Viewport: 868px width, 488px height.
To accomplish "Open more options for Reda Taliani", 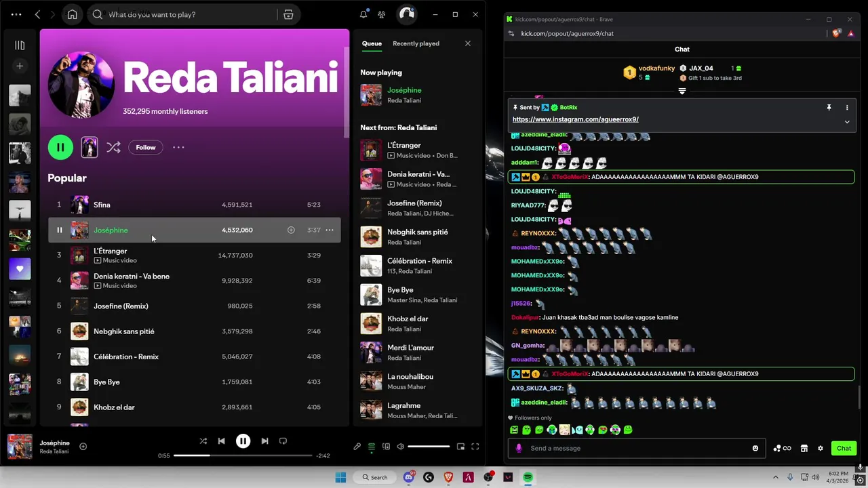I will pyautogui.click(x=178, y=147).
